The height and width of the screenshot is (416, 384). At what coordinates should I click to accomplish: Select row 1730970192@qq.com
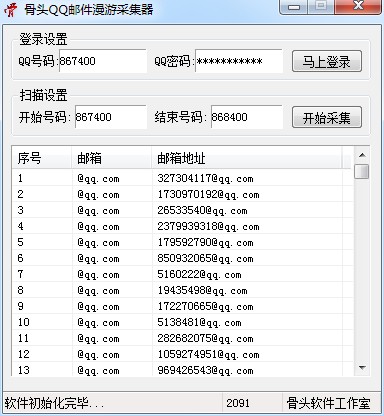183,194
